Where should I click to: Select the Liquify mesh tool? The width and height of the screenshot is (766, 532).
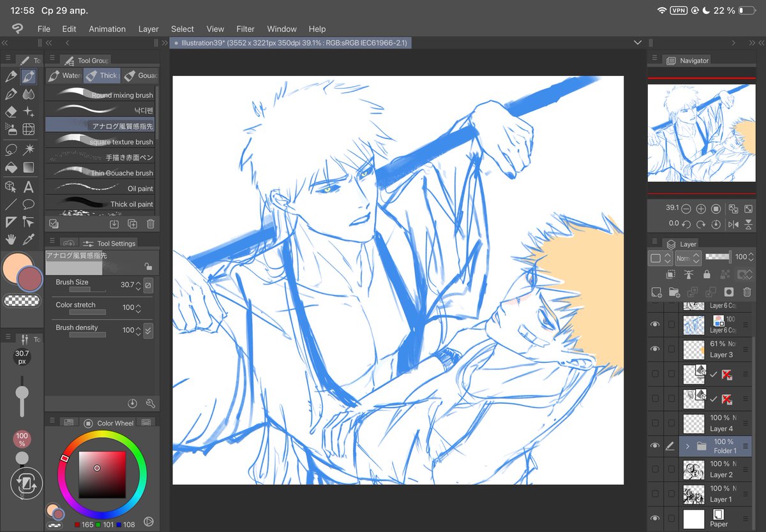click(29, 129)
